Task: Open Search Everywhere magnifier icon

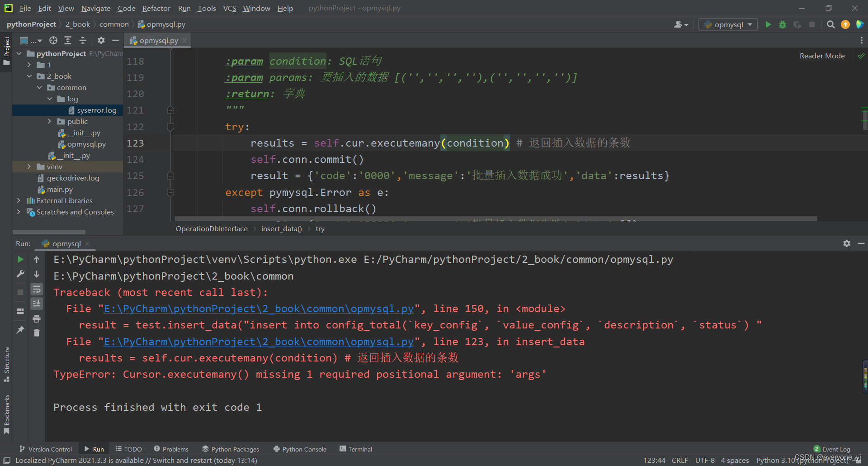Action: point(830,24)
